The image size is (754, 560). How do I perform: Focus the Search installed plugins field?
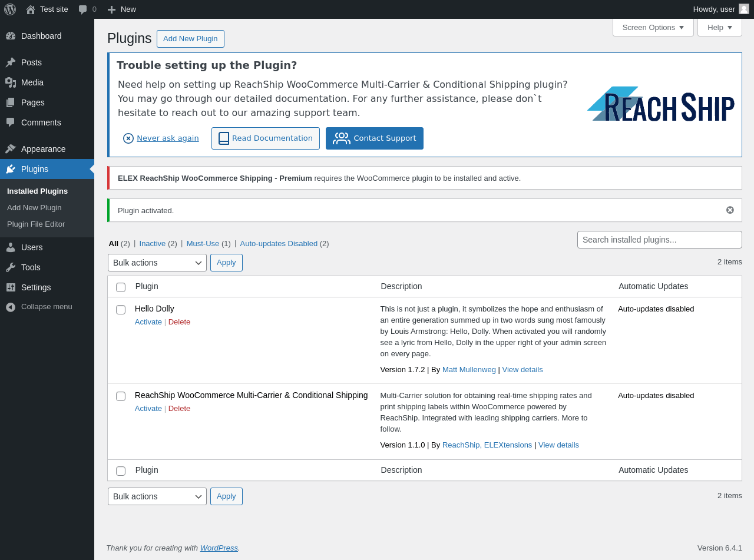660,240
